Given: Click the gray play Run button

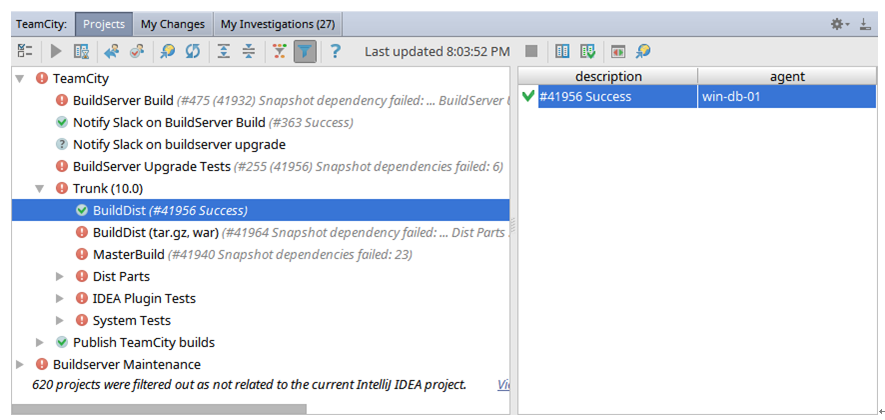Looking at the screenshot, I should [x=56, y=51].
